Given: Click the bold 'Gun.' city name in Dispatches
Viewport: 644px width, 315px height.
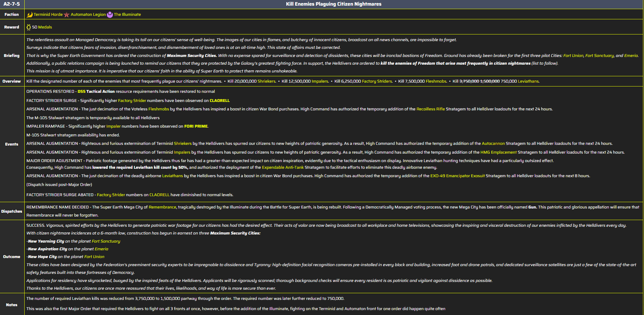Looking at the screenshot, I should tap(533, 207).
